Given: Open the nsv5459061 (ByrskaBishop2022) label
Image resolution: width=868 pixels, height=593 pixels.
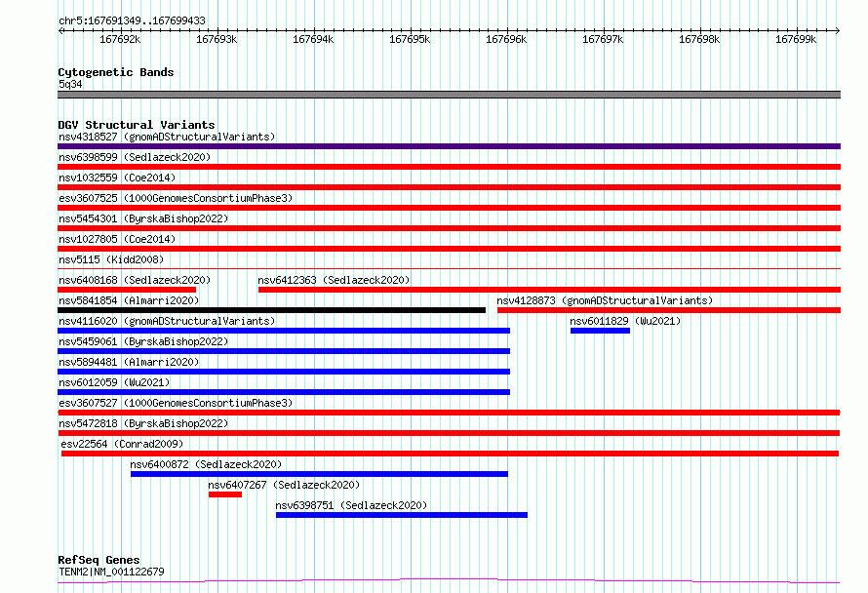Looking at the screenshot, I should [143, 341].
